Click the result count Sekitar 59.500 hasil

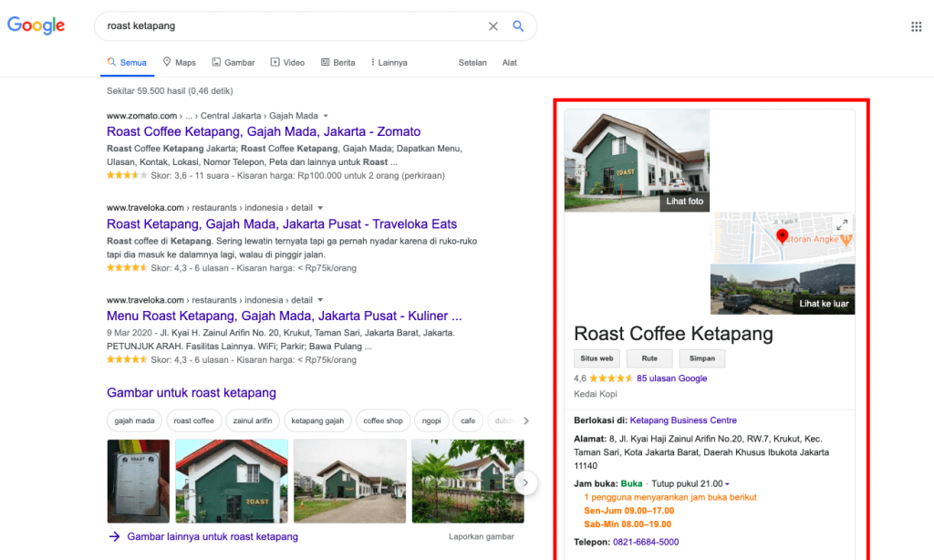coord(170,91)
